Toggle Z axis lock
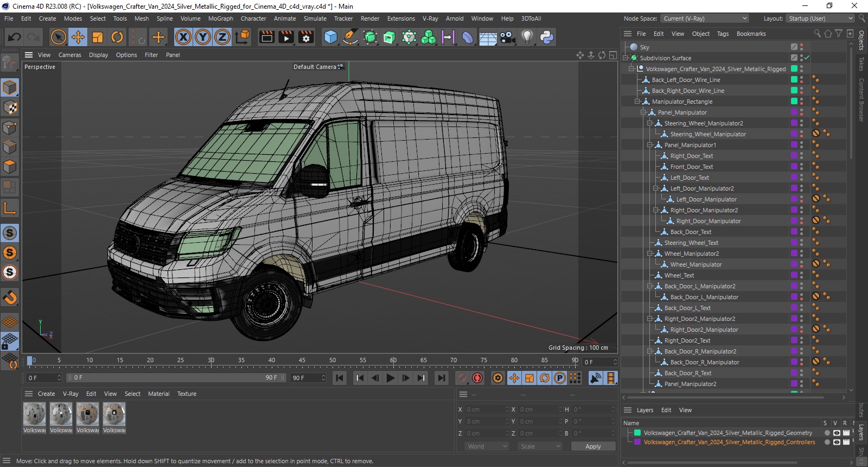 (x=222, y=37)
